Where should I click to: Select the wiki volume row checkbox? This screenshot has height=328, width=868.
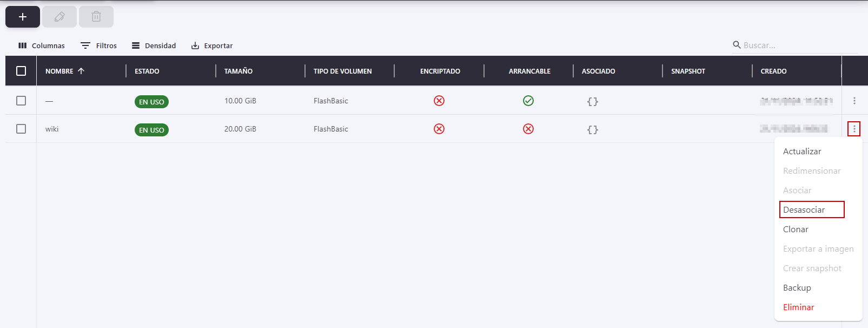pyautogui.click(x=21, y=129)
